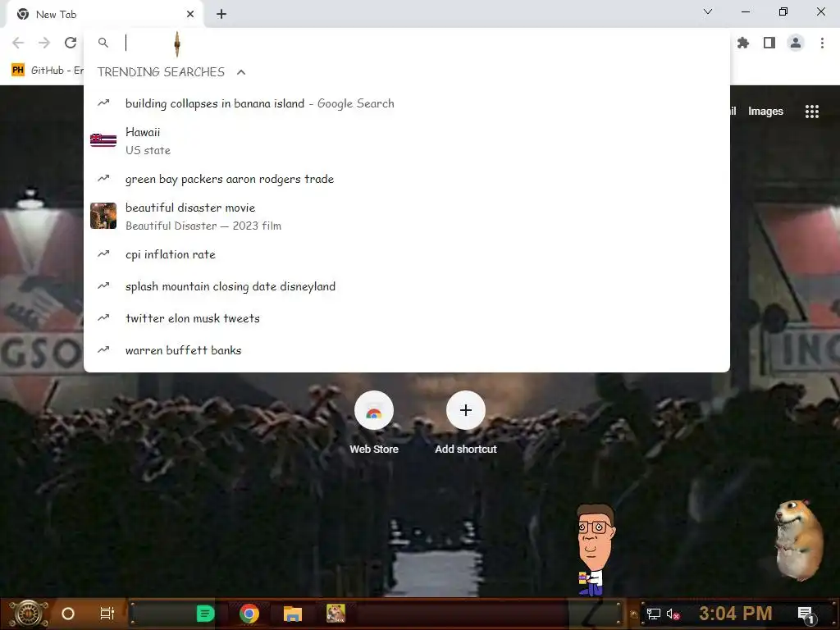840x630 pixels.
Task: Open the tab search dropdown arrow
Action: (708, 11)
